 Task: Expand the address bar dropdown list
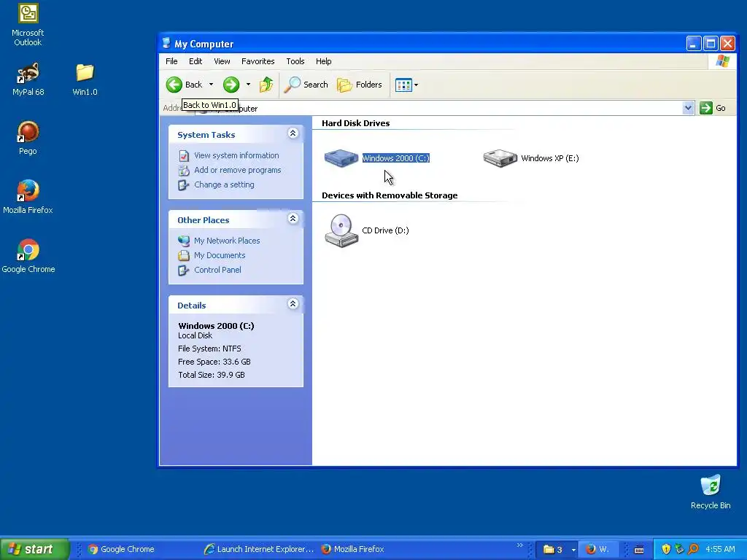[x=688, y=109]
